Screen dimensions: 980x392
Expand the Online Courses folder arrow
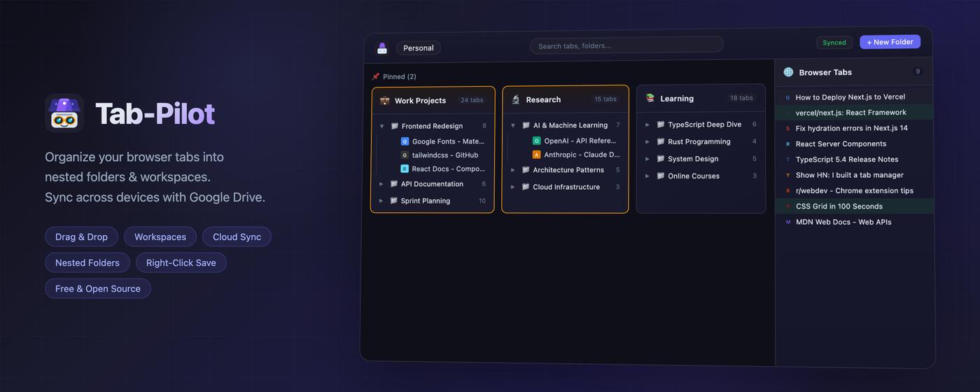(648, 176)
